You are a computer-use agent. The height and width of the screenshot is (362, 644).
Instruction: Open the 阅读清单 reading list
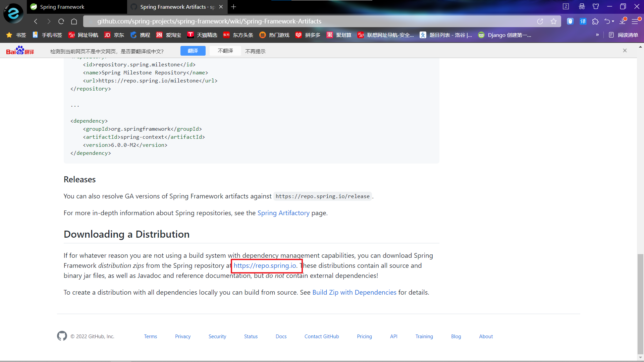tap(623, 35)
